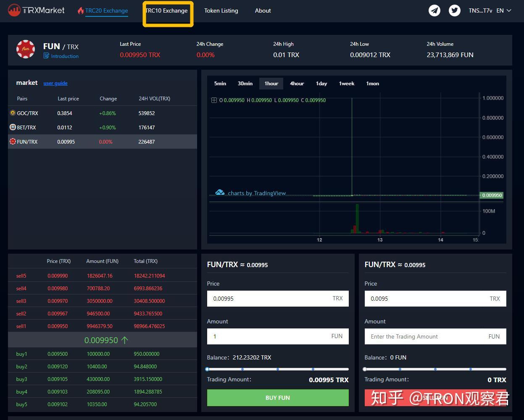524x420 pixels.
Task: Select the FUN/TRX pair row
Action: [103, 142]
